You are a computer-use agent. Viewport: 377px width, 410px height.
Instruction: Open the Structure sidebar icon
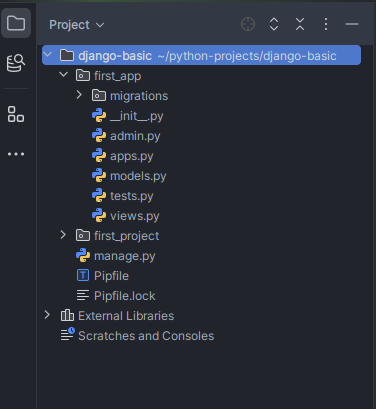click(16, 114)
